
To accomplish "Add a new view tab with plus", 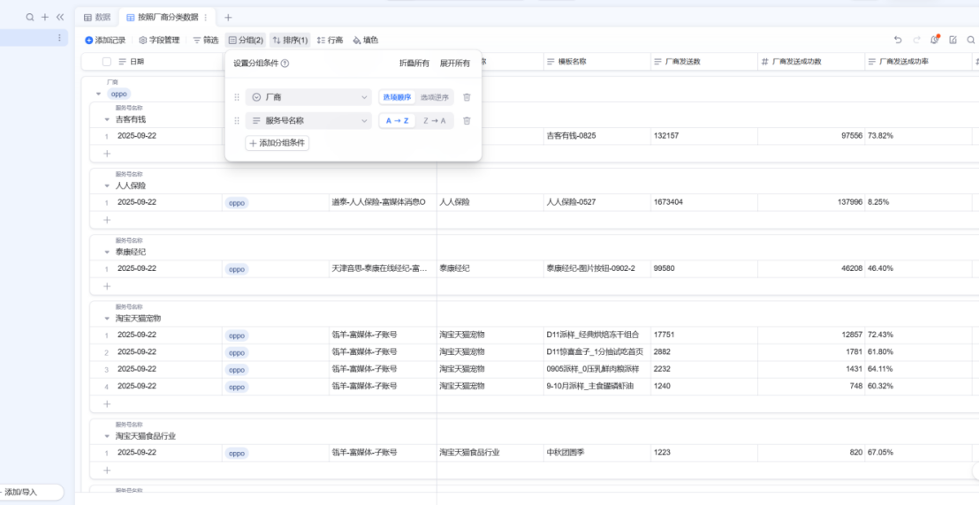I will [x=228, y=18].
